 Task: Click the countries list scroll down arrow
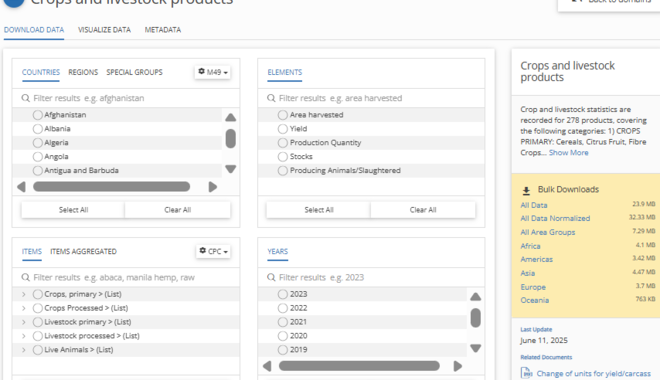pos(230,169)
